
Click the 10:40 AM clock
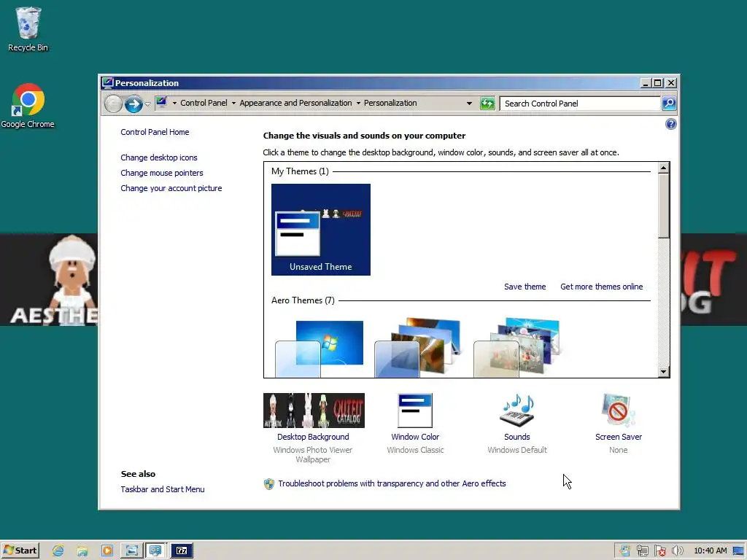[x=711, y=551]
